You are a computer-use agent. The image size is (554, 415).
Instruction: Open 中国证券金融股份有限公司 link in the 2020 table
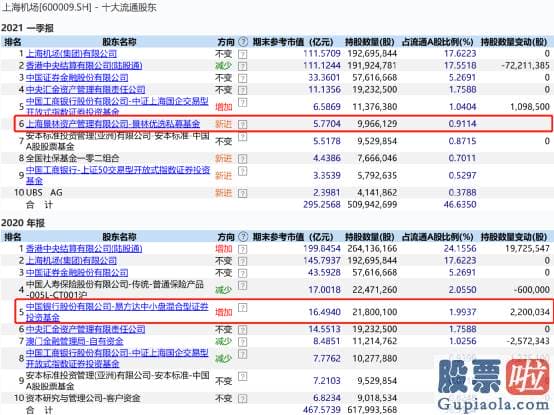pyautogui.click(x=77, y=273)
